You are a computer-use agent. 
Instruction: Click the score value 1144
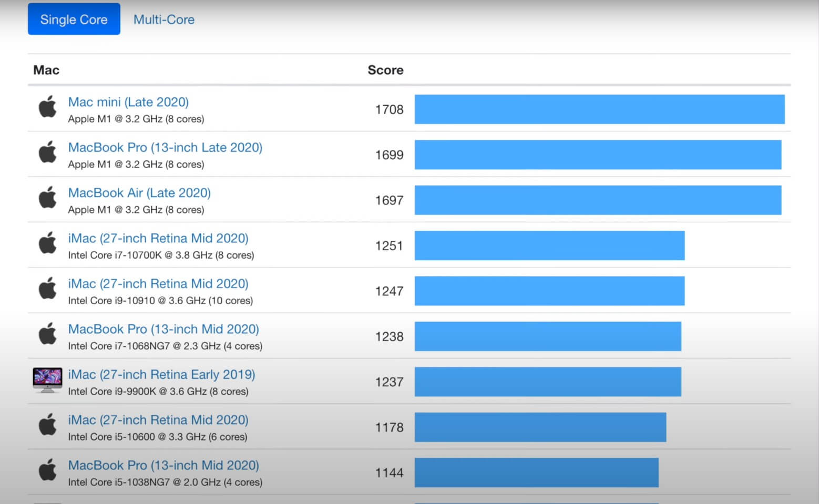(x=389, y=472)
